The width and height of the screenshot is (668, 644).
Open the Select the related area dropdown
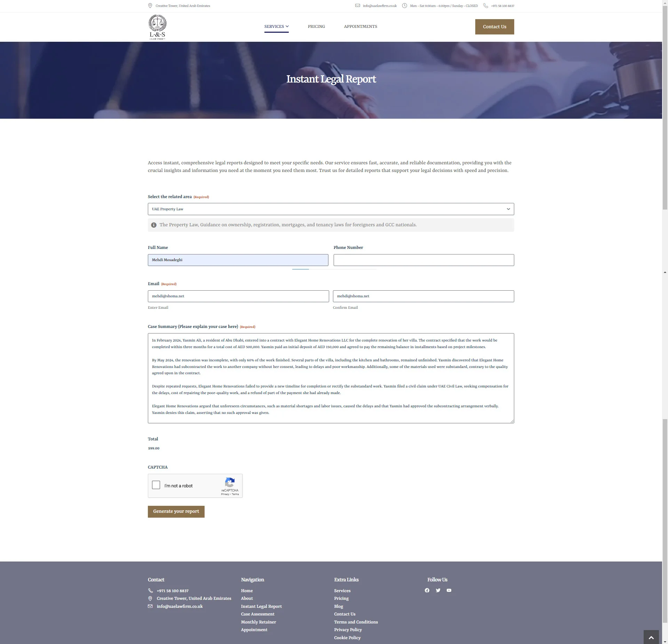tap(331, 209)
